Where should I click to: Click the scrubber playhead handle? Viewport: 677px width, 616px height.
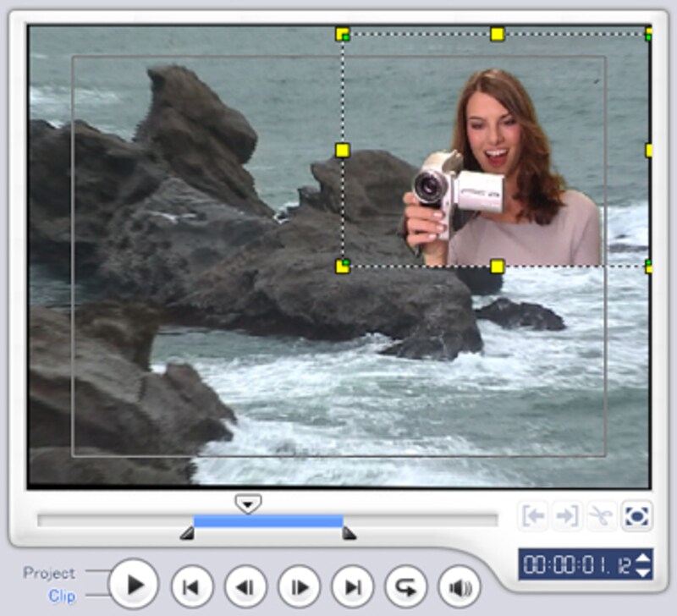point(248,504)
